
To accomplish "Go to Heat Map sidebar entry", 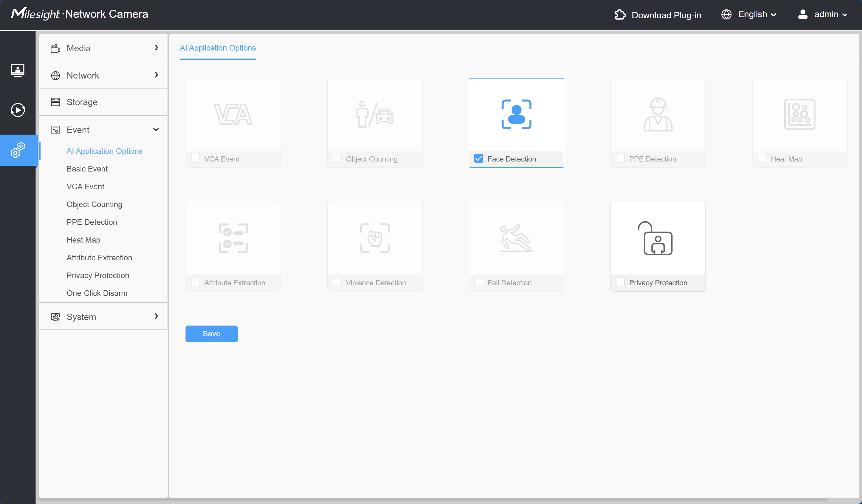I will point(84,240).
